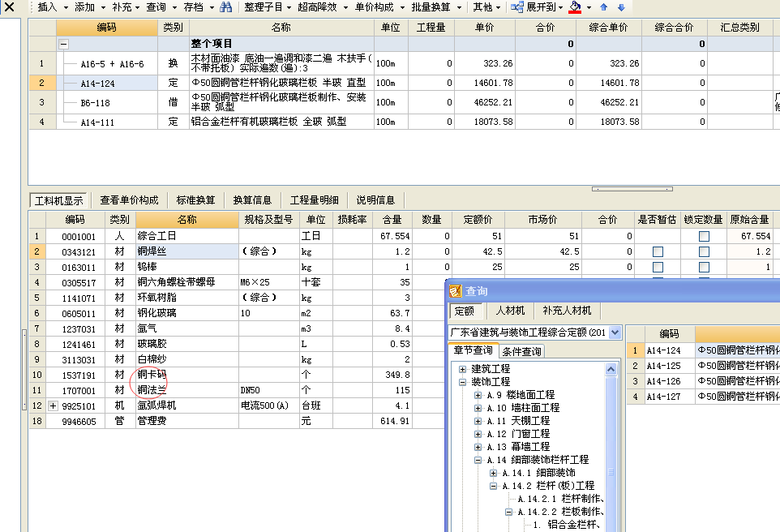The width and height of the screenshot is (780, 532).
Task: Click the 展开到 tree structure icon
Action: (x=516, y=7)
